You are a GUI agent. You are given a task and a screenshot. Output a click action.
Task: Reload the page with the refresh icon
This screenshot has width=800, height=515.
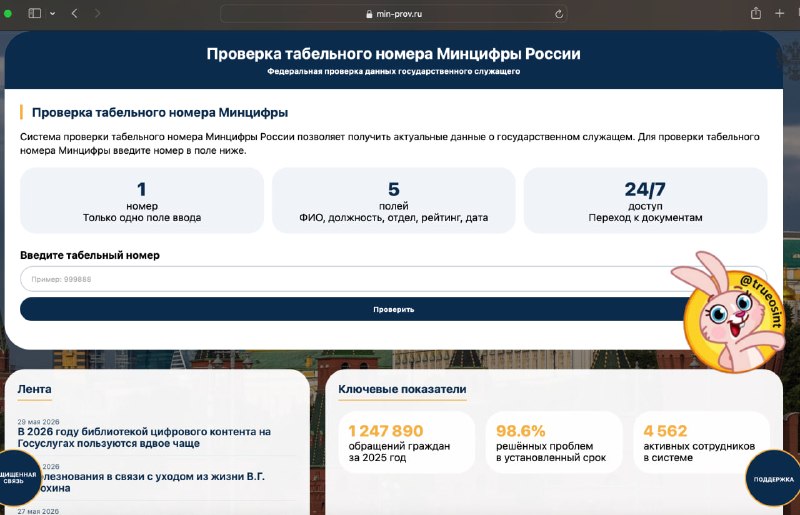coord(559,14)
